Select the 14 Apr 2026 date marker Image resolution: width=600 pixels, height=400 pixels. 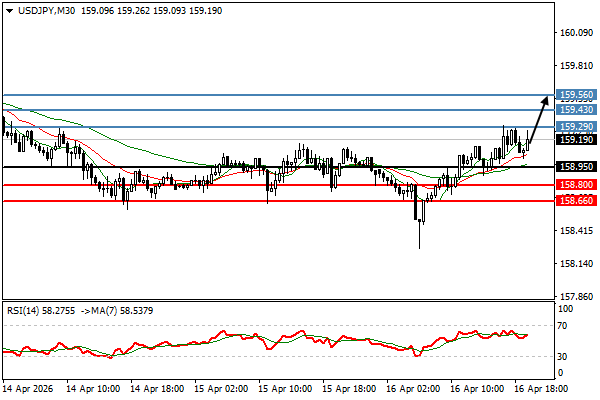pyautogui.click(x=30, y=386)
